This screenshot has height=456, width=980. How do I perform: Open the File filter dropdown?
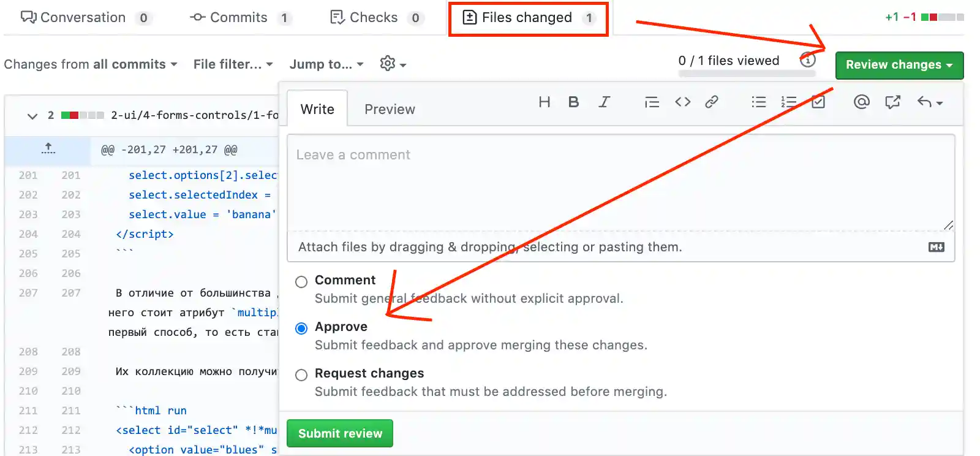click(233, 64)
